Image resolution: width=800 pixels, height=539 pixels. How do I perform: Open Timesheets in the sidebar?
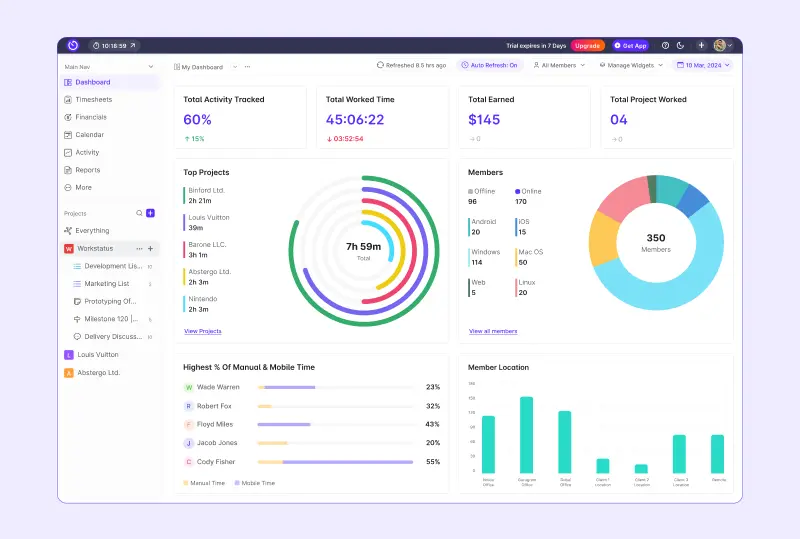[93, 100]
